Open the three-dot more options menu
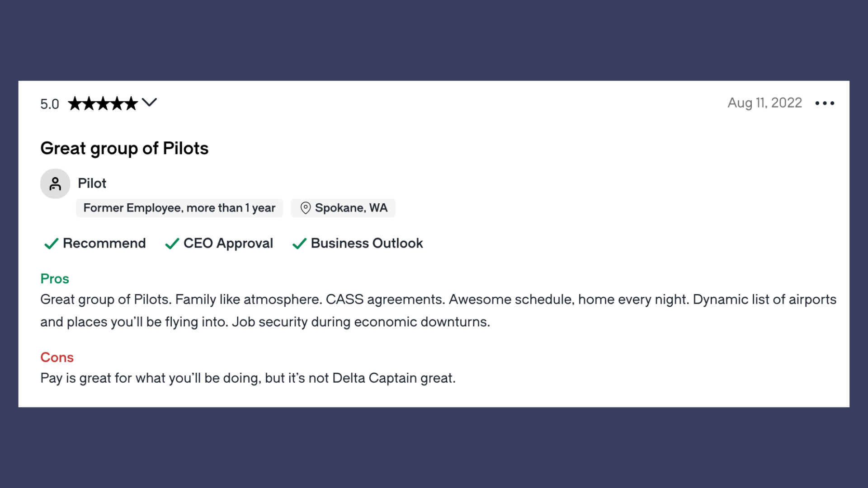This screenshot has width=868, height=488. point(825,103)
